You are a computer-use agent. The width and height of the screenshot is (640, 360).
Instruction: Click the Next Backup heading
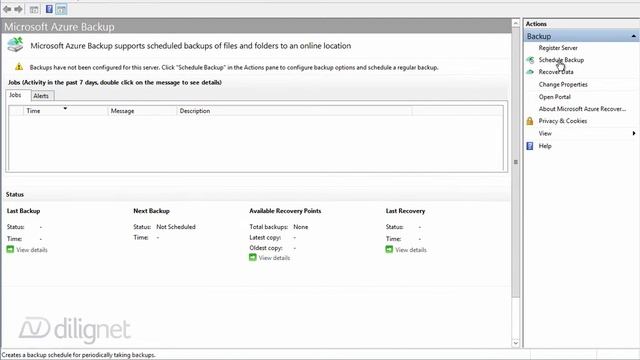coord(151,211)
